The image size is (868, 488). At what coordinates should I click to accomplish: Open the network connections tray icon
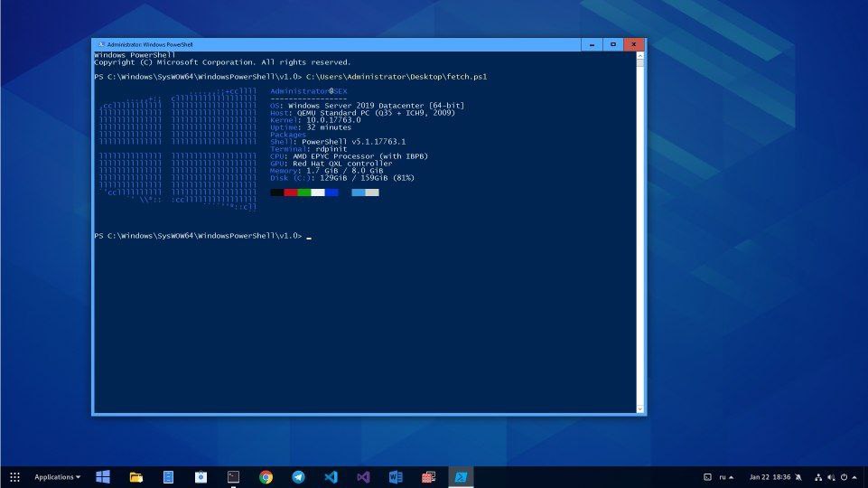(818, 477)
